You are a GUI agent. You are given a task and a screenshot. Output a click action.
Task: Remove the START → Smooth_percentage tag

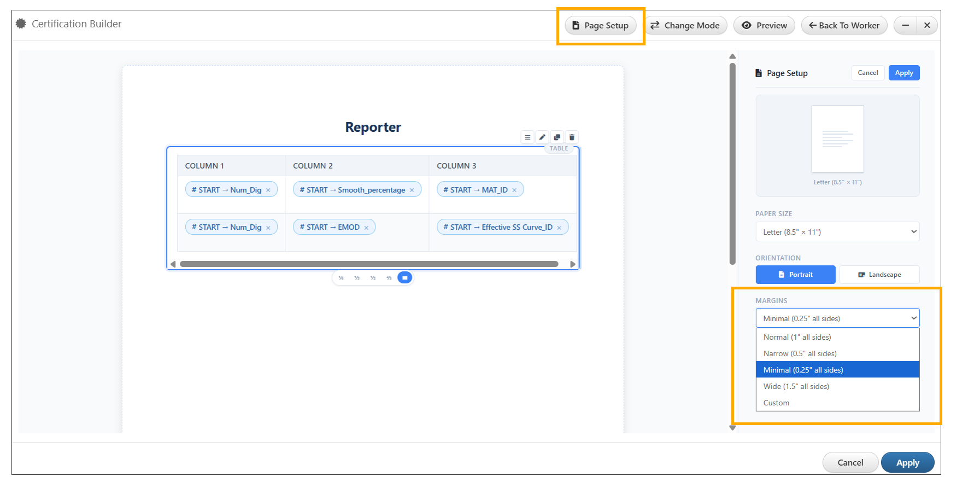pos(412,190)
